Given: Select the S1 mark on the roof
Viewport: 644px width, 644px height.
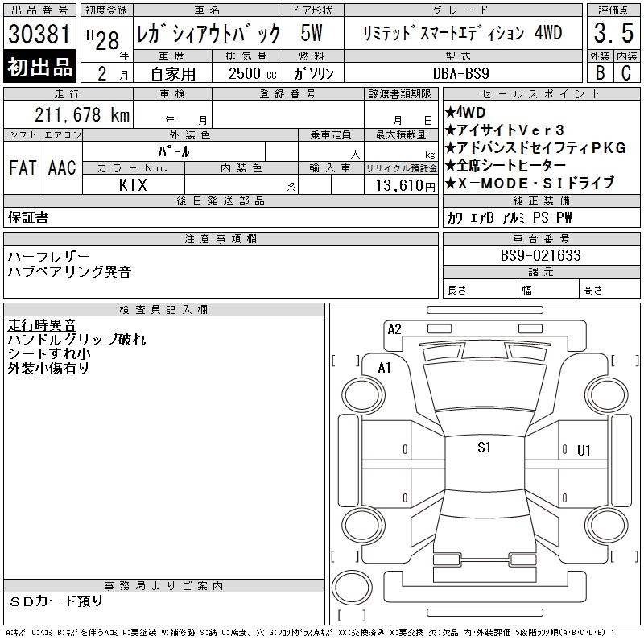Looking at the screenshot, I should point(485,448).
